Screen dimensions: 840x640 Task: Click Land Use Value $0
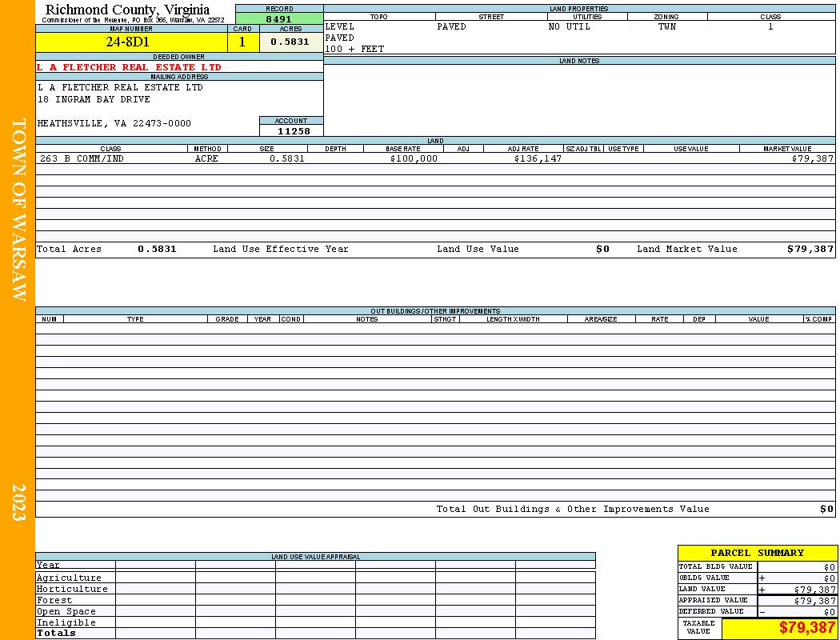602,249
